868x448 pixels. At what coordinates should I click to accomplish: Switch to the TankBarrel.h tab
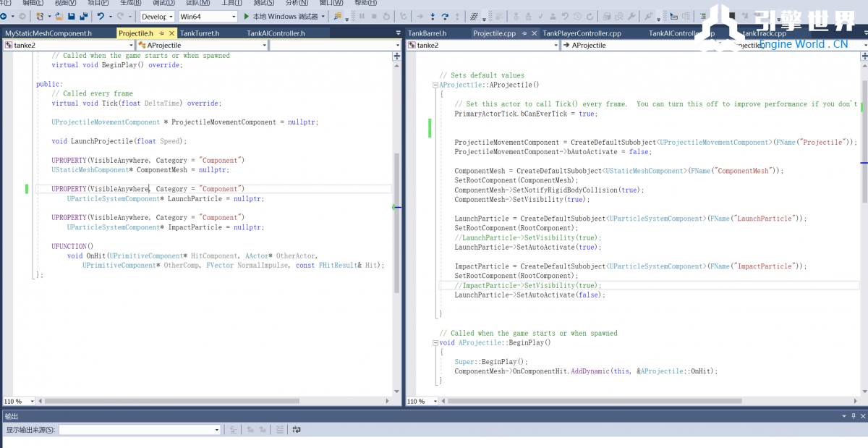[x=427, y=33]
